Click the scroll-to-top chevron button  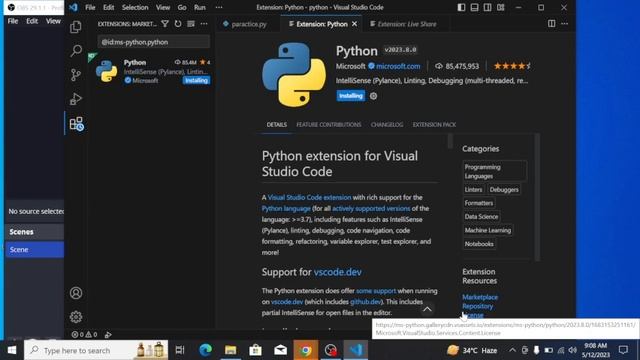[427, 309]
